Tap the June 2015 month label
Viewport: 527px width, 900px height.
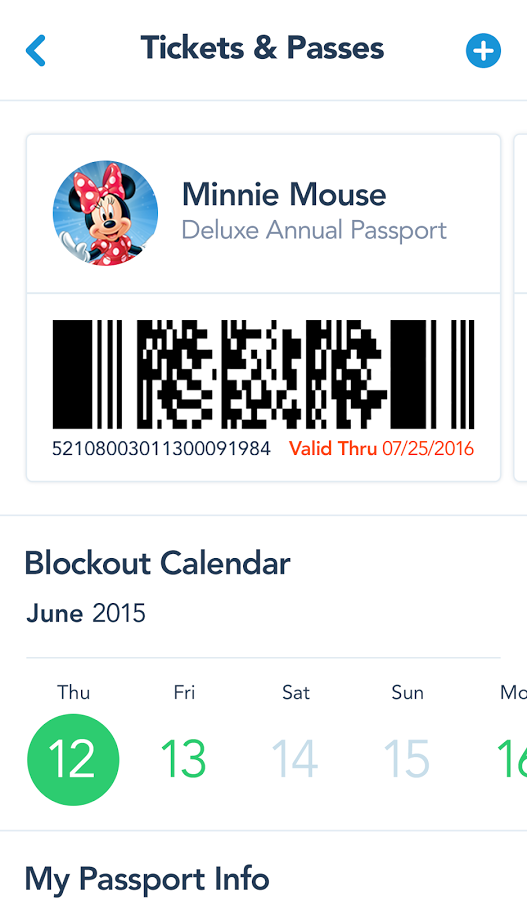86,614
